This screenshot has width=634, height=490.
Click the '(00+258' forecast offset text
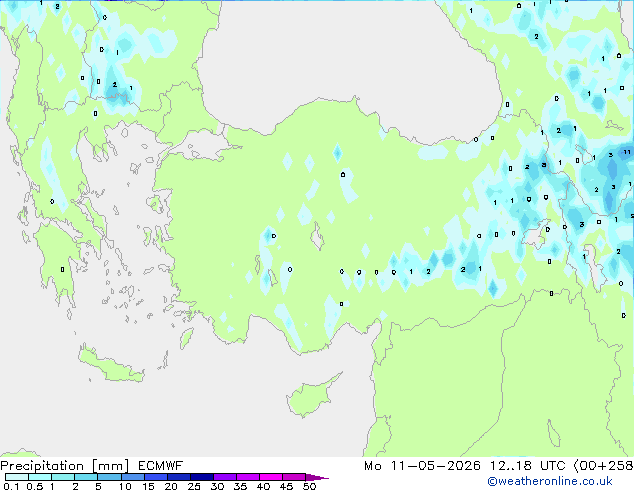click(x=603, y=466)
